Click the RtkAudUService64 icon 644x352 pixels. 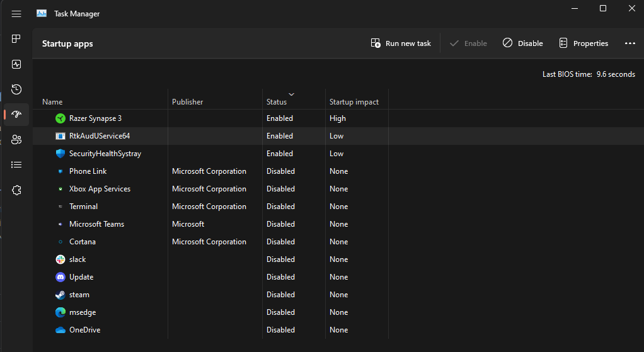click(x=60, y=136)
